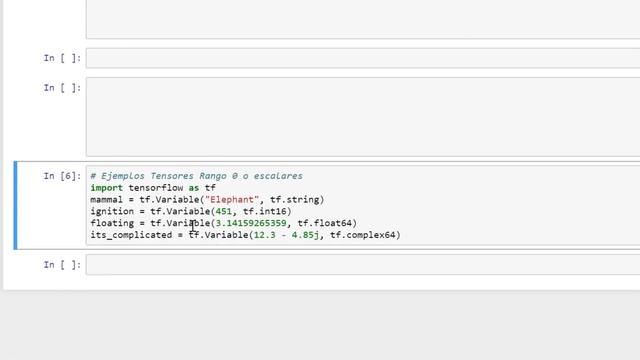Click the first small empty code cell
The height and width of the screenshot is (360, 640).
[x=363, y=58]
